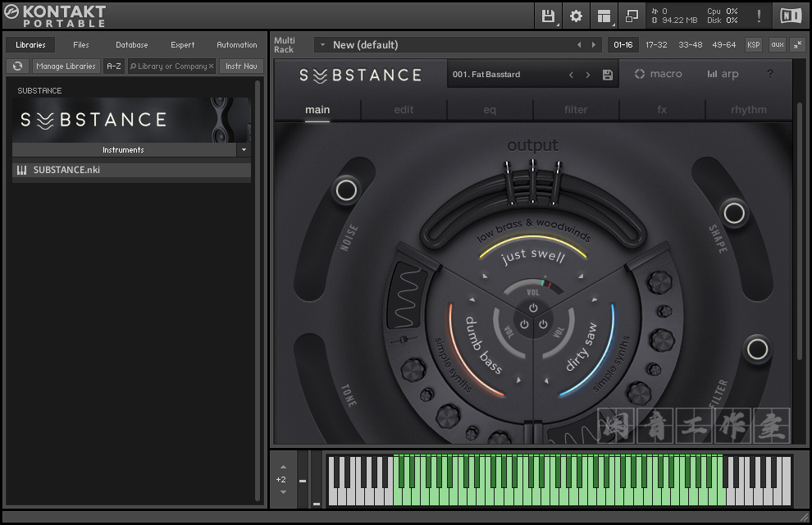The image size is (812, 525).
Task: Toggle power for the just swell layer
Action: [x=533, y=308]
